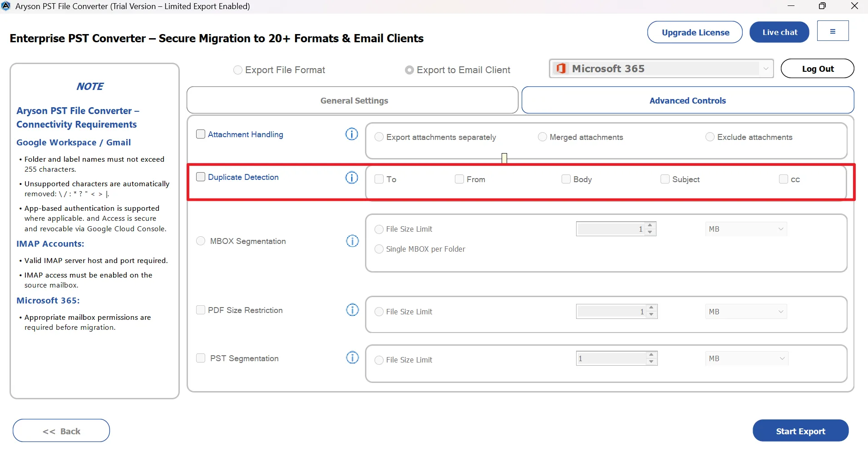
Task: Decrease the PDF file size limit value
Action: click(651, 314)
